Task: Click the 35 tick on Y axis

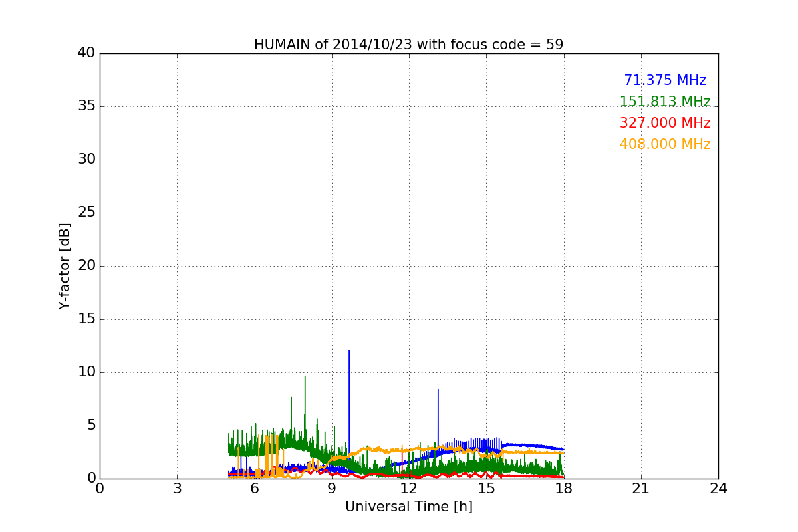Action: tap(86, 106)
